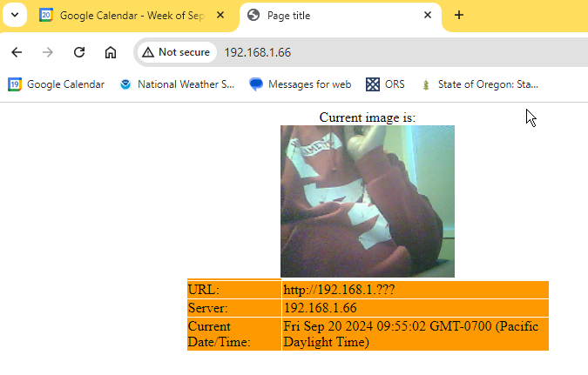Reload the current page

(79, 52)
